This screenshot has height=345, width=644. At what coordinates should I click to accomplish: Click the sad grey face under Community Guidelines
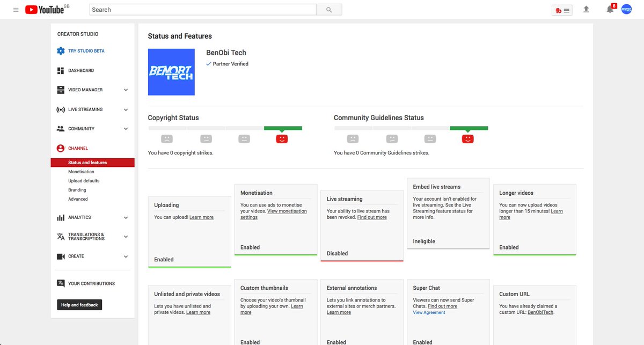(x=353, y=138)
